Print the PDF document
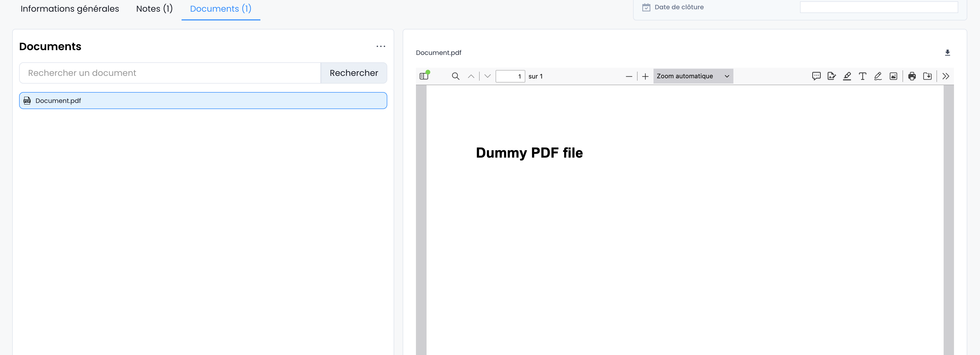Screen dimensions: 980x355 pyautogui.click(x=912, y=76)
